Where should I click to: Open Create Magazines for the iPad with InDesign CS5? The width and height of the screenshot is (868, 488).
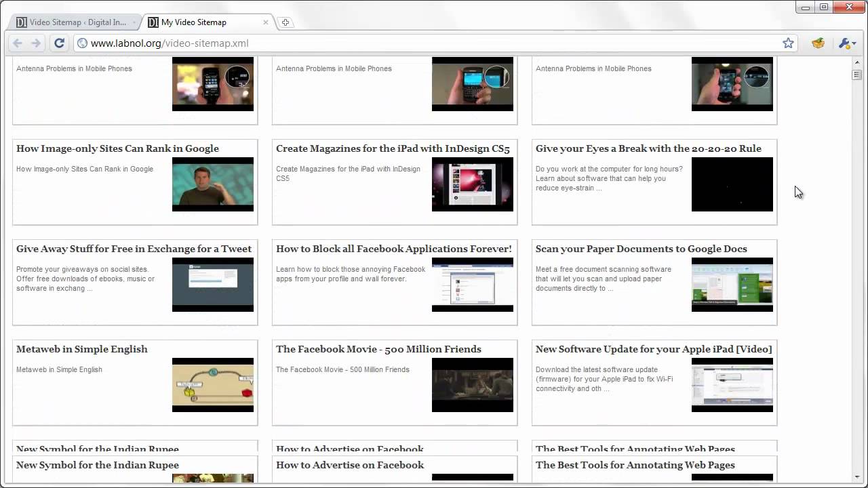393,148
